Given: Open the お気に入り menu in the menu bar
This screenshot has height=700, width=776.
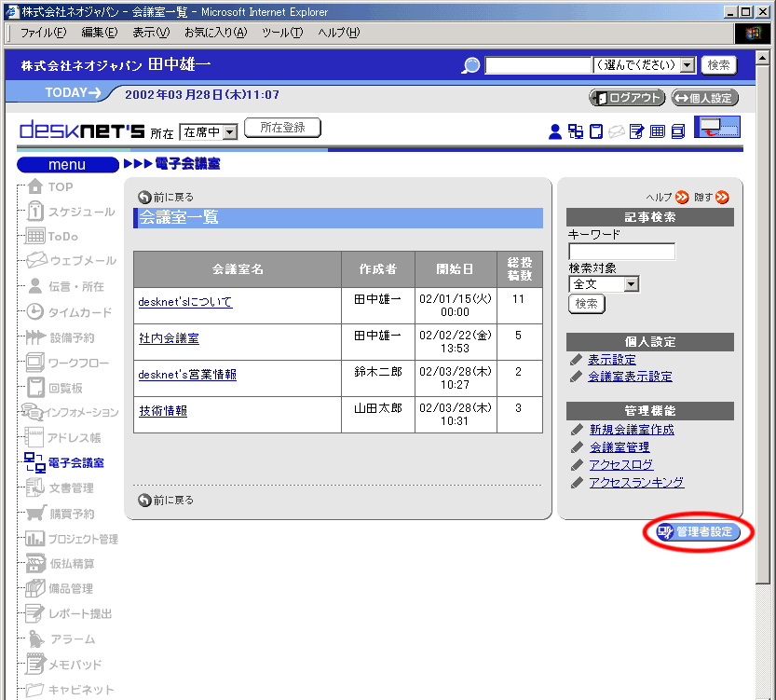Looking at the screenshot, I should [215, 33].
